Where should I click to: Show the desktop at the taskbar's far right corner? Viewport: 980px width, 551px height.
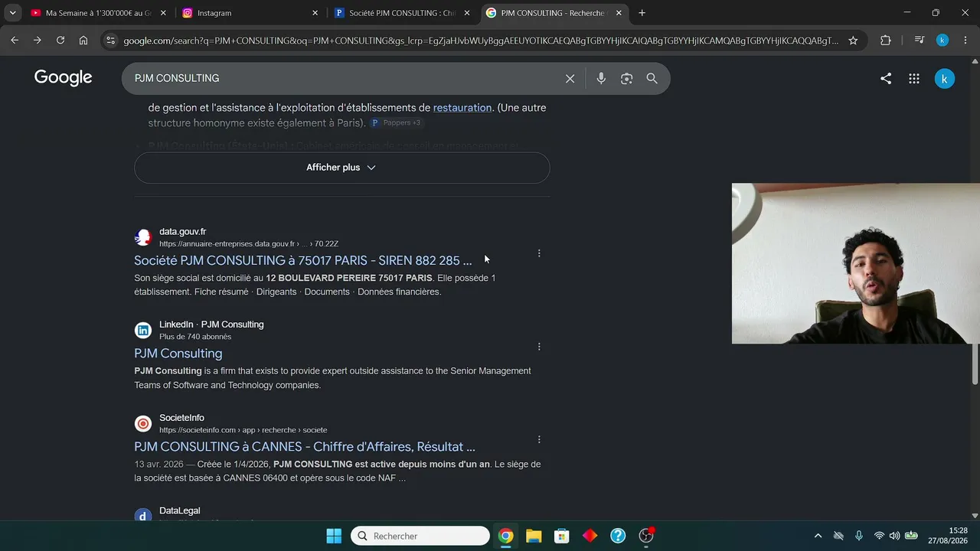[x=978, y=536]
